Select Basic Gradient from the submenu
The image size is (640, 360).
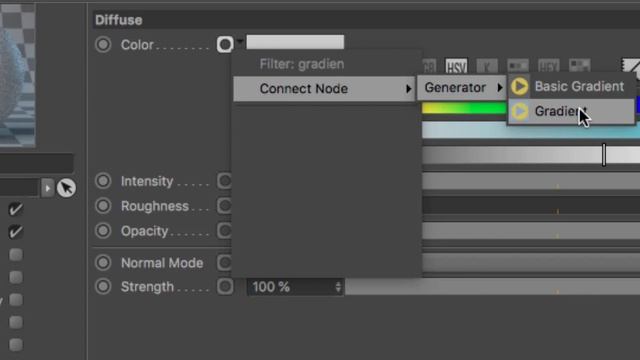(571, 86)
